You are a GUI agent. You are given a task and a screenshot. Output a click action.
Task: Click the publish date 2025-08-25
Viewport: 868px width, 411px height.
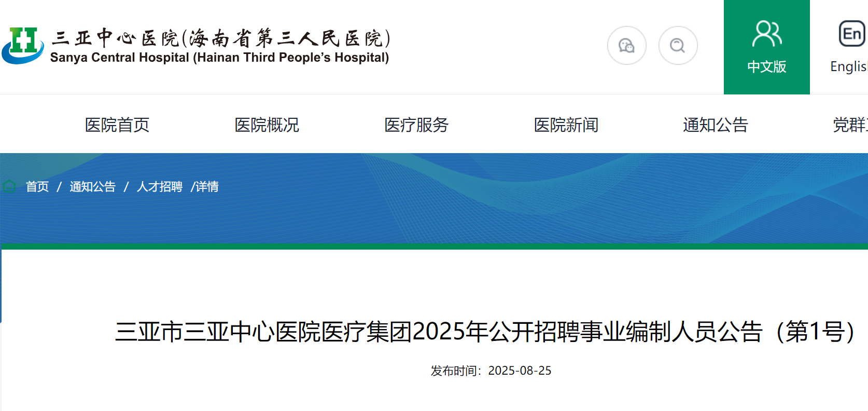pyautogui.click(x=520, y=371)
